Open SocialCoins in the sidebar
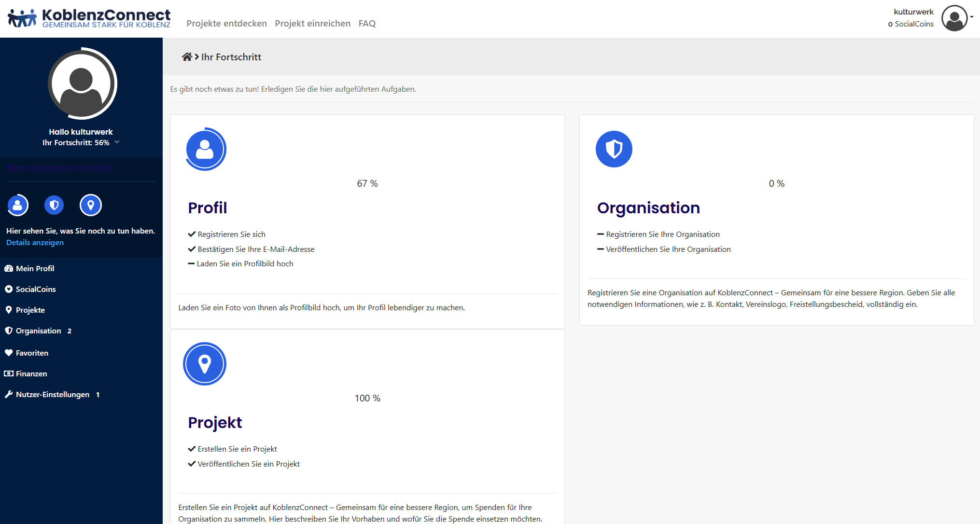This screenshot has height=524, width=980. point(35,289)
